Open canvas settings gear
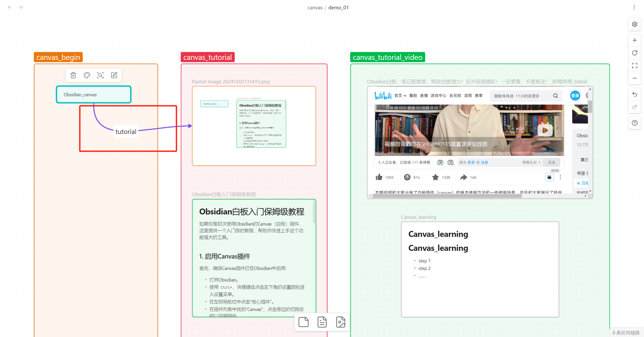The width and height of the screenshot is (644, 337). click(x=634, y=24)
